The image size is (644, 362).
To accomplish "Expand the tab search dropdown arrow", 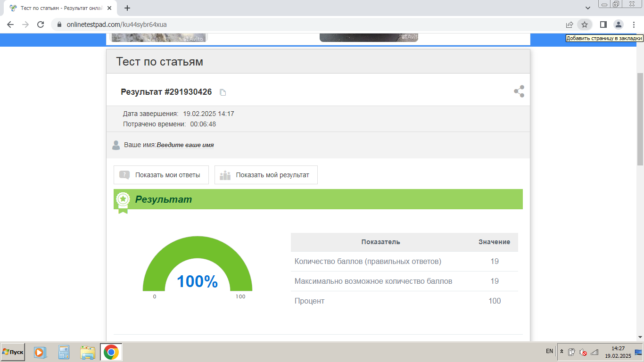I will point(588,8).
